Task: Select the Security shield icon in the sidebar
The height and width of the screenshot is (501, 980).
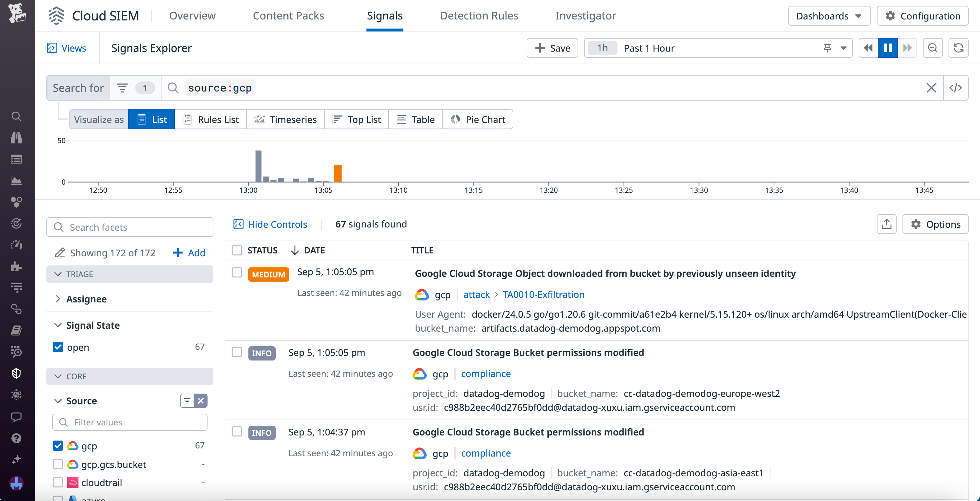Action: tap(17, 373)
